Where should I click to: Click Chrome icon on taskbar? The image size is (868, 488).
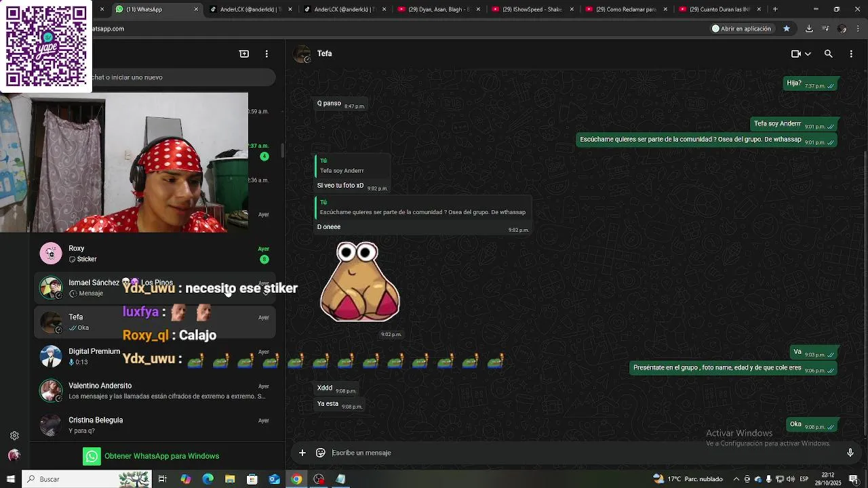pos(296,479)
